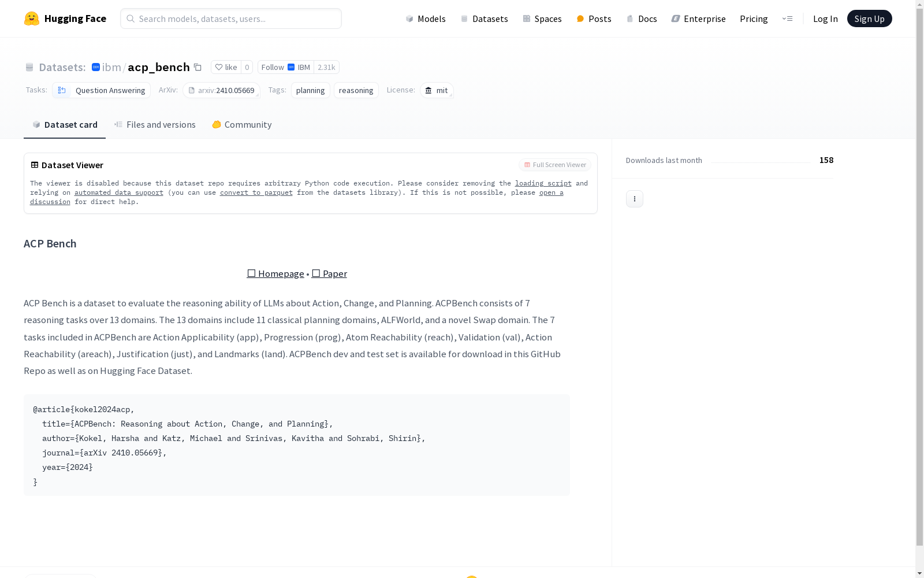Image resolution: width=924 pixels, height=578 pixels.
Task: Click the mit license tag
Action: click(x=437, y=90)
